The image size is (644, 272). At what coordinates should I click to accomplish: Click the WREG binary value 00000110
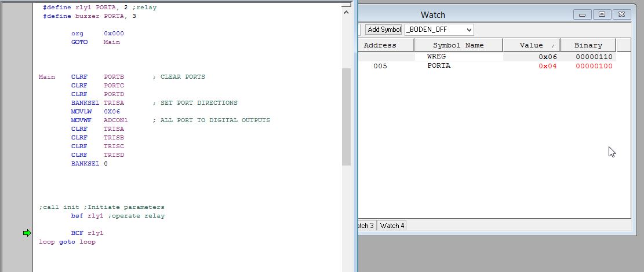(594, 57)
